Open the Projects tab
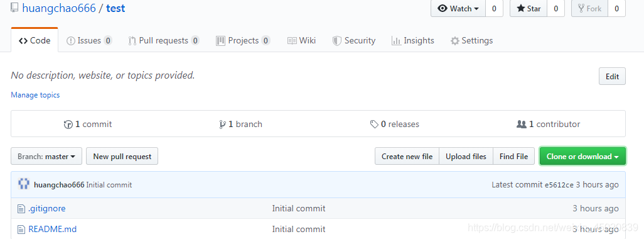644x239 pixels. click(x=243, y=40)
